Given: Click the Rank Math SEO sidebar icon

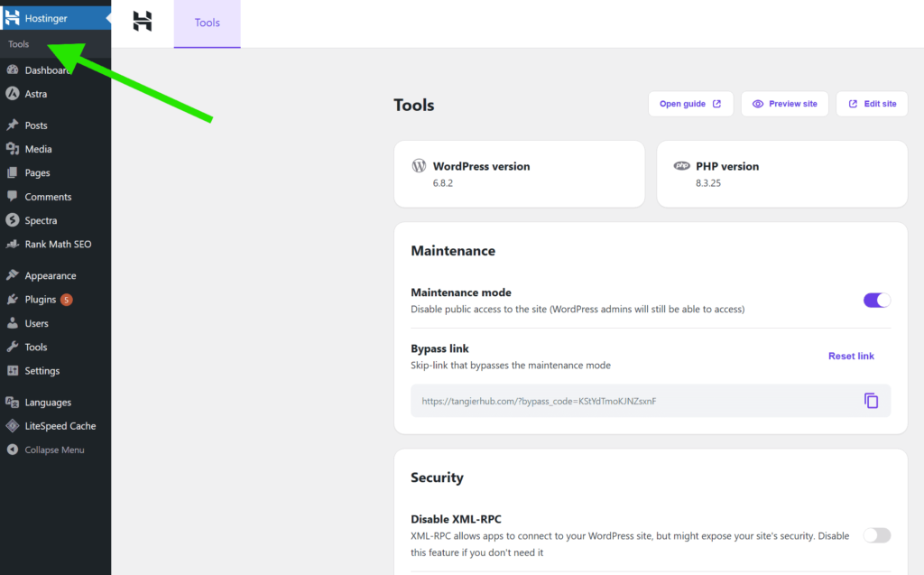Looking at the screenshot, I should pos(13,245).
